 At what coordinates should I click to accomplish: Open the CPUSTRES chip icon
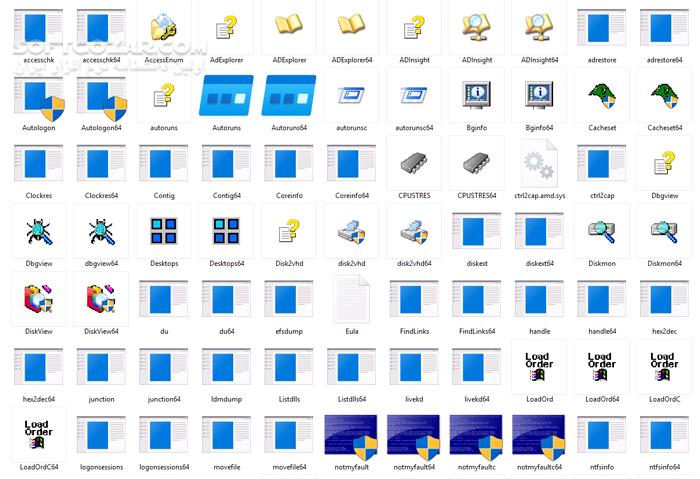pyautogui.click(x=414, y=163)
